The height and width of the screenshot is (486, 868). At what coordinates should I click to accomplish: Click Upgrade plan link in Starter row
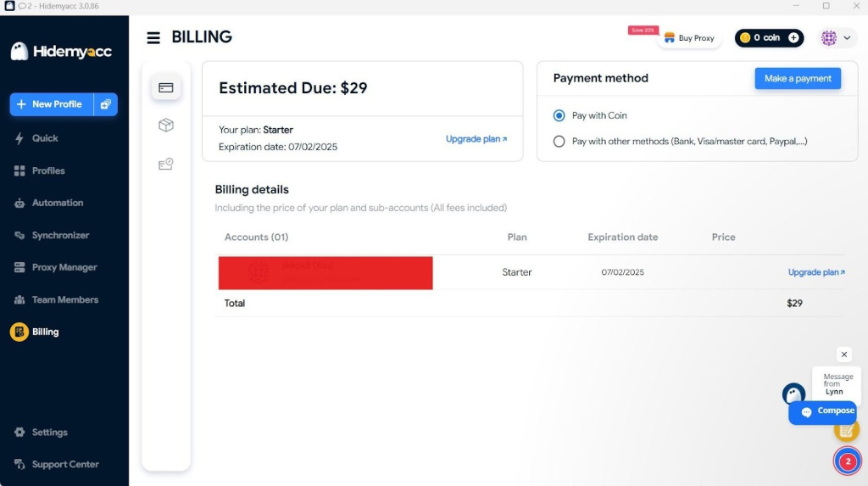pyautogui.click(x=816, y=272)
